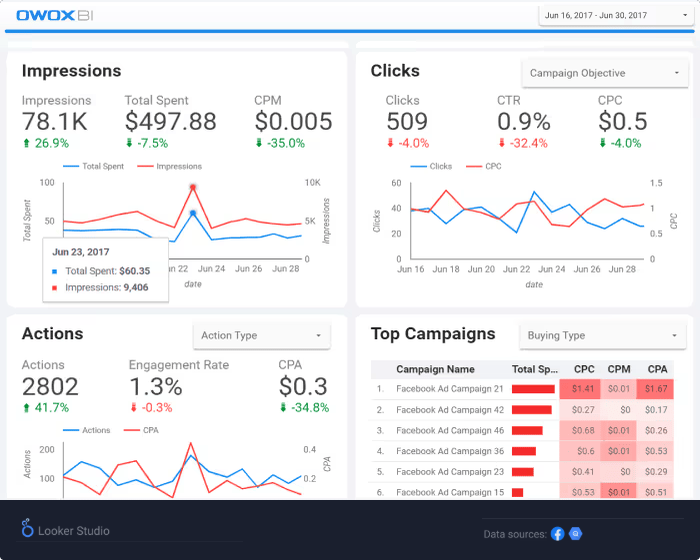This screenshot has width=700, height=560.
Task: Expand the Buying Type dropdown
Action: tap(603, 335)
